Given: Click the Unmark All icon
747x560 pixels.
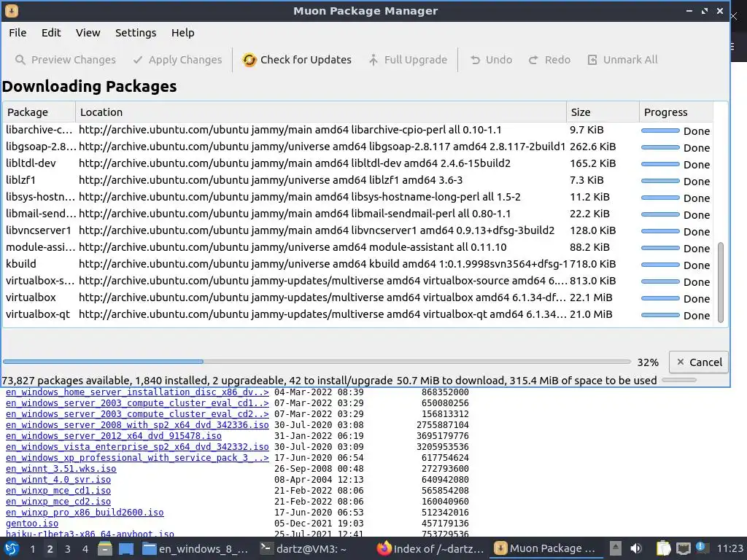Looking at the screenshot, I should pyautogui.click(x=592, y=60).
